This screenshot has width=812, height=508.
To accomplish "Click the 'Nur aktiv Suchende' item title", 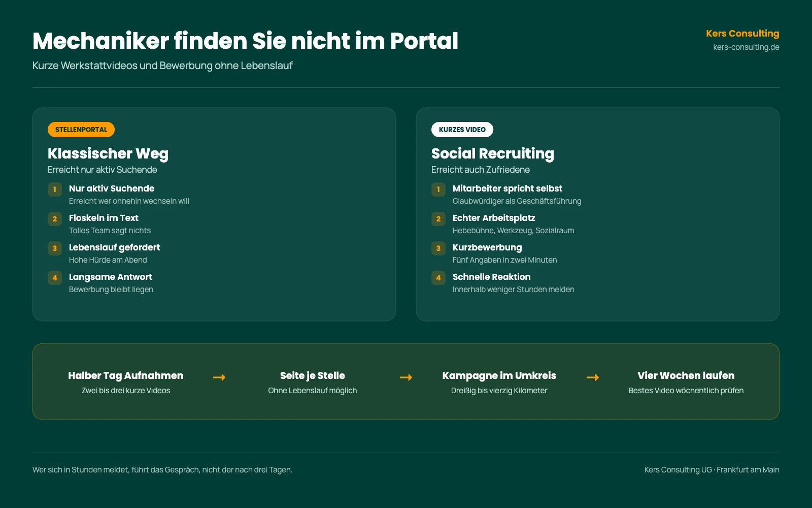I will (x=112, y=188).
